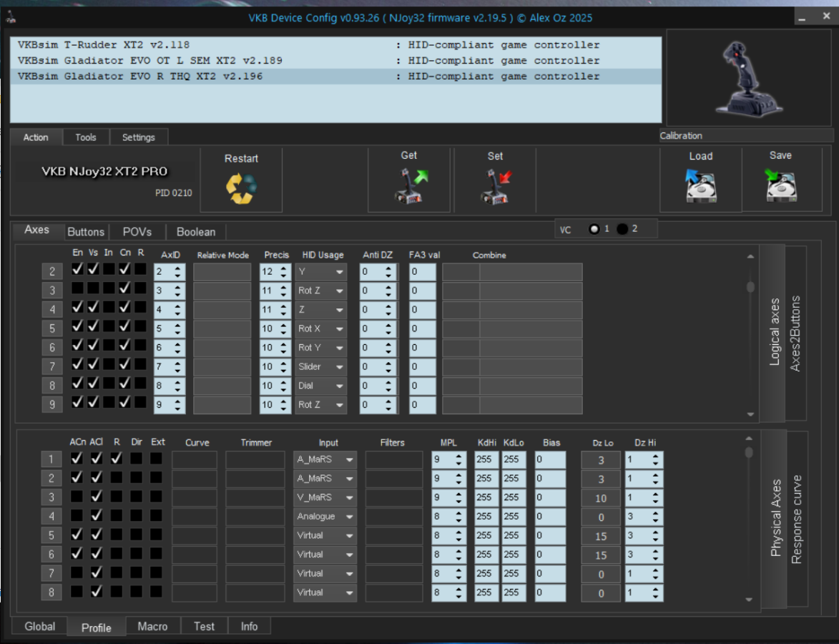The height and width of the screenshot is (644, 839).
Task: Toggle the ACn checkbox on physical axis 1
Action: 77,458
